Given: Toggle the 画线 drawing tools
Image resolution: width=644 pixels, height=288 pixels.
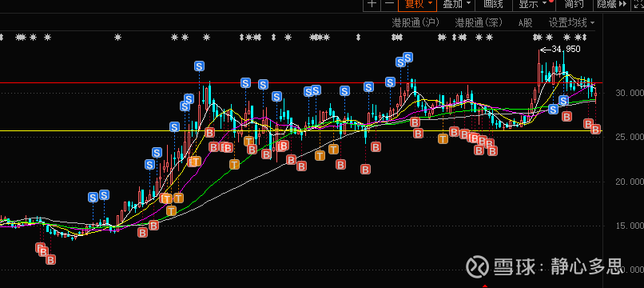Looking at the screenshot, I should [x=493, y=4].
